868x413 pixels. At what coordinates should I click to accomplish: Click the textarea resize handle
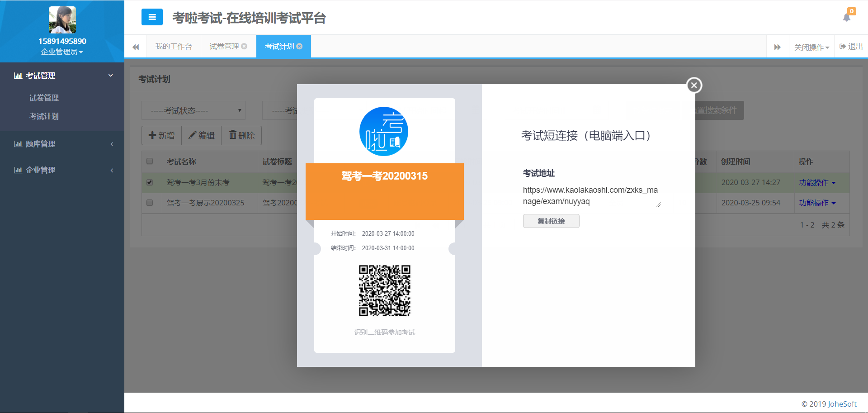pos(658,204)
